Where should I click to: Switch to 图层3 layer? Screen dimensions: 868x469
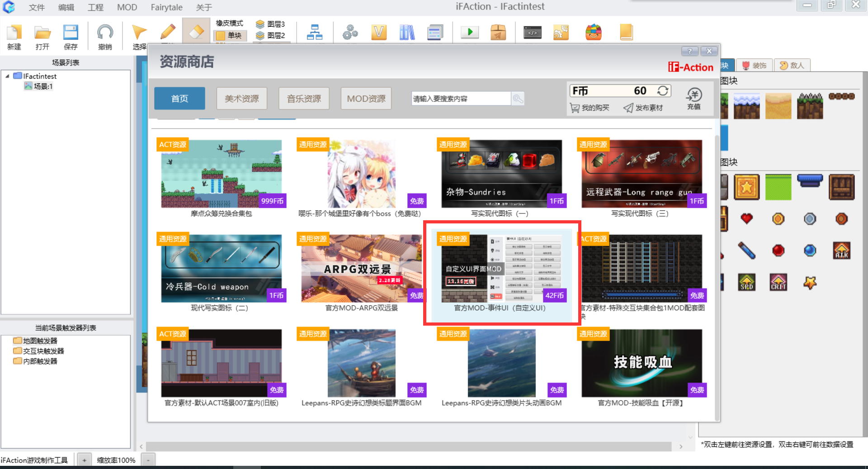[x=270, y=24]
